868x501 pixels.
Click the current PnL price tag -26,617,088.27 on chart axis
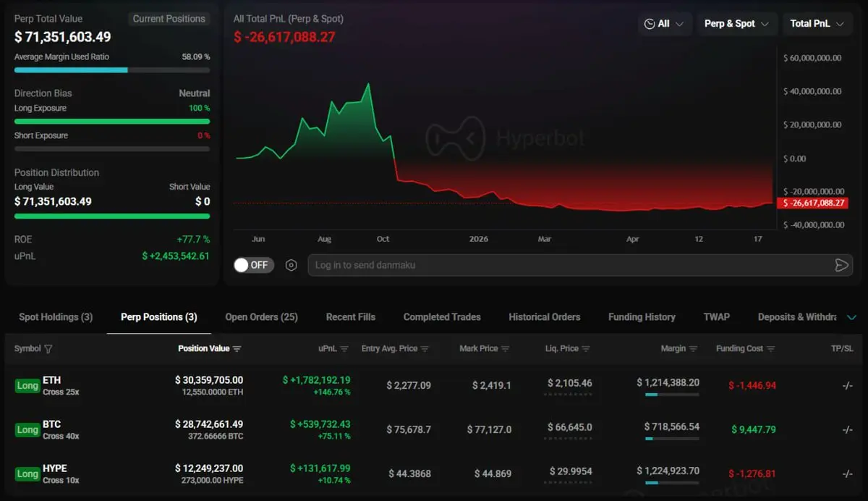(811, 203)
